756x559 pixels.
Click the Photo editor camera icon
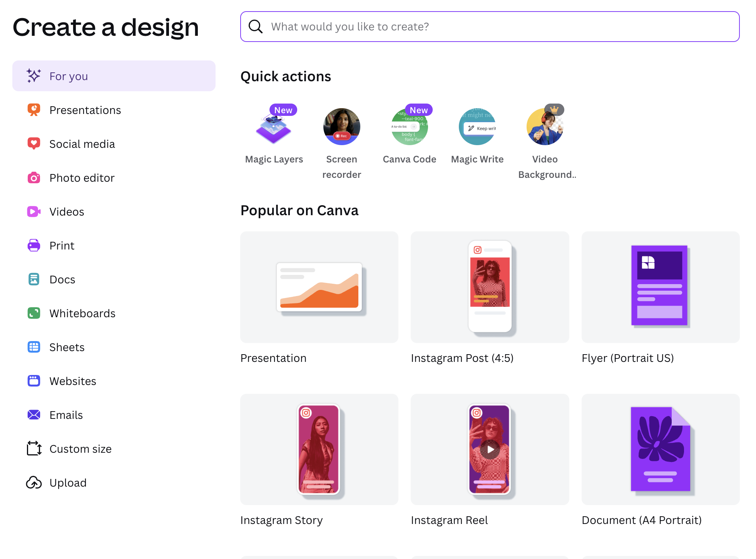coord(34,177)
